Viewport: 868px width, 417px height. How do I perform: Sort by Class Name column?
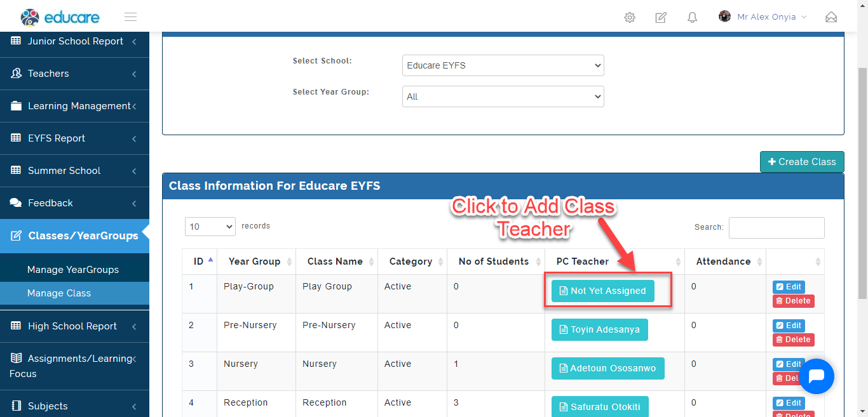click(x=337, y=261)
